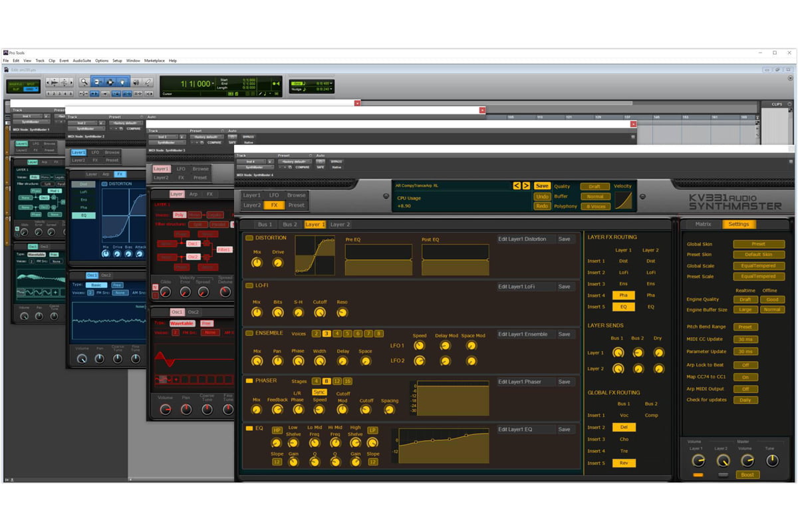The height and width of the screenshot is (532, 798).
Task: Select the Global FX Insert 2 Del slot
Action: click(624, 427)
